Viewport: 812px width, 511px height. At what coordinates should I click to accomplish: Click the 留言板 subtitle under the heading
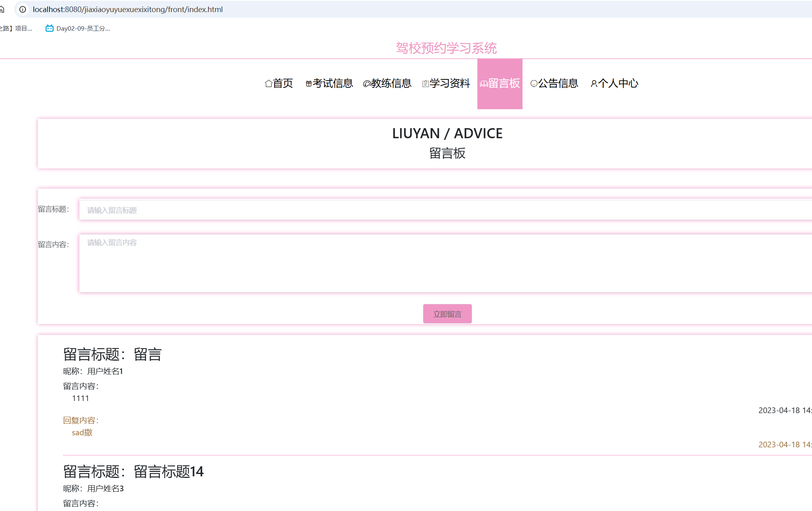point(447,153)
